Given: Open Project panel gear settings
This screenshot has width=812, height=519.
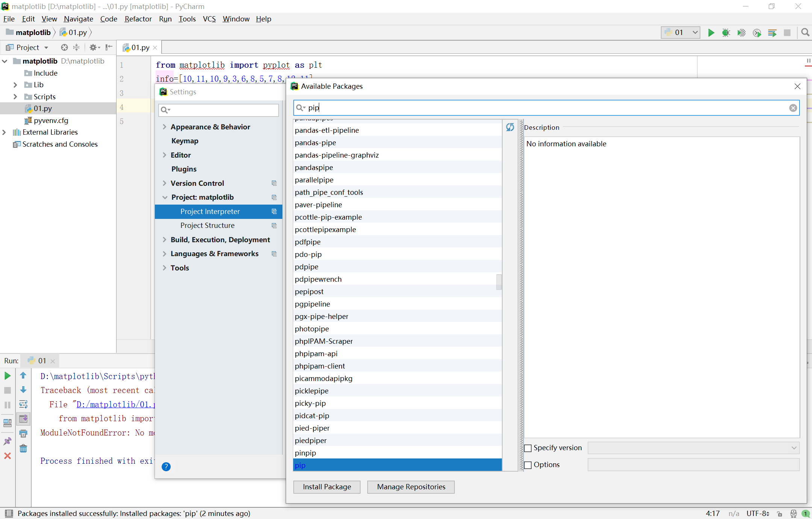Looking at the screenshot, I should [94, 47].
